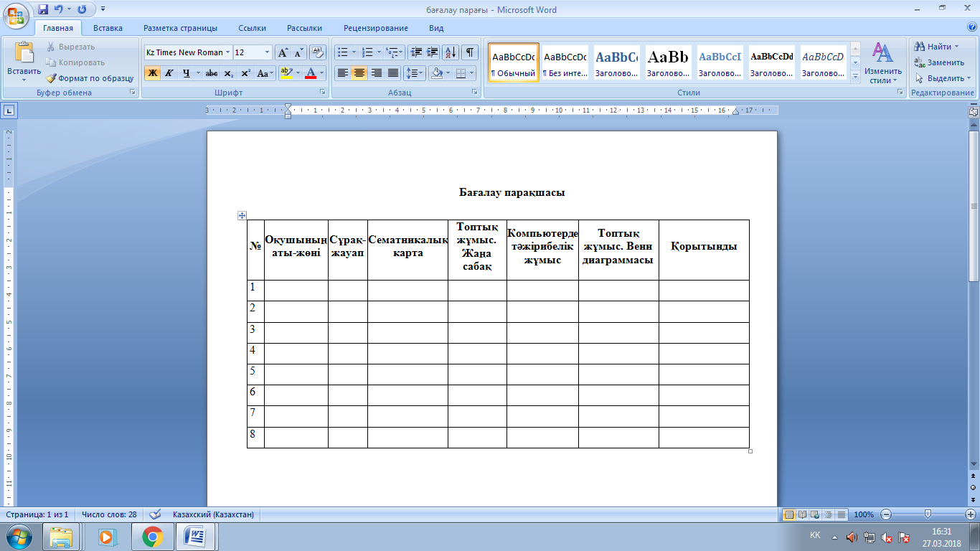Click the Изменить стили button
Image resolution: width=980 pixels, height=551 pixels.
pos(883,63)
